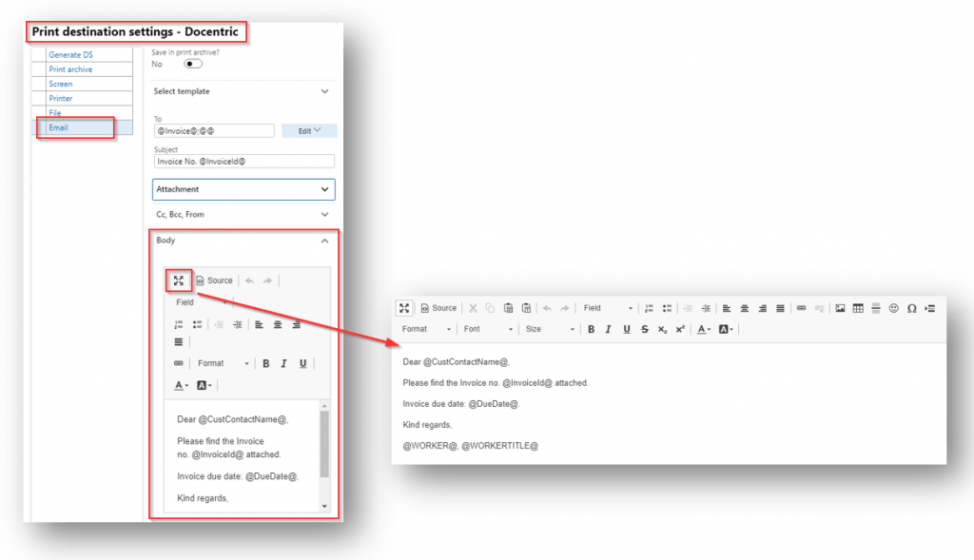Click the Body editor vertical scrollbar
The width and height of the screenshot is (974, 560).
click(324, 444)
